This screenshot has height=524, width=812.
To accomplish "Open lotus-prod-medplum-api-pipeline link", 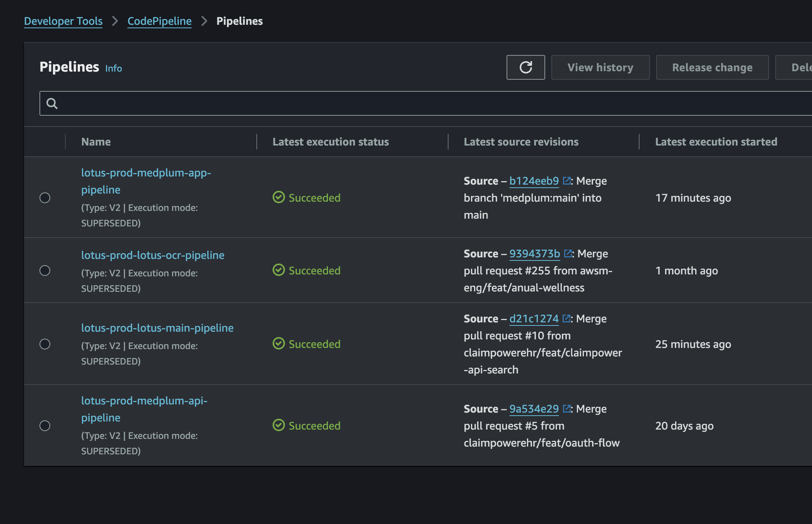I will point(144,409).
